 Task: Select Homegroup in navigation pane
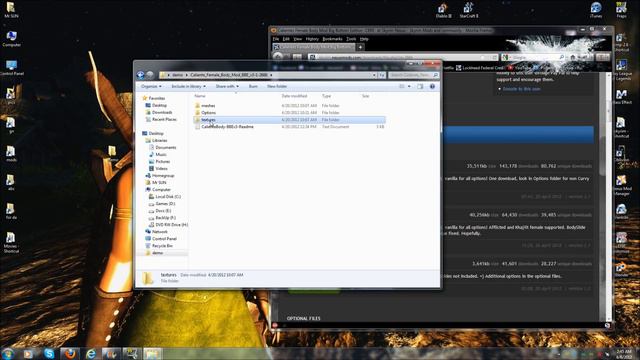click(x=162, y=176)
